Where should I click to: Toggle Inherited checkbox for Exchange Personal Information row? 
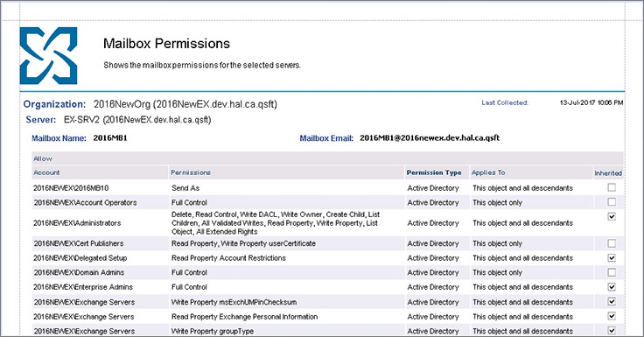[x=612, y=316]
